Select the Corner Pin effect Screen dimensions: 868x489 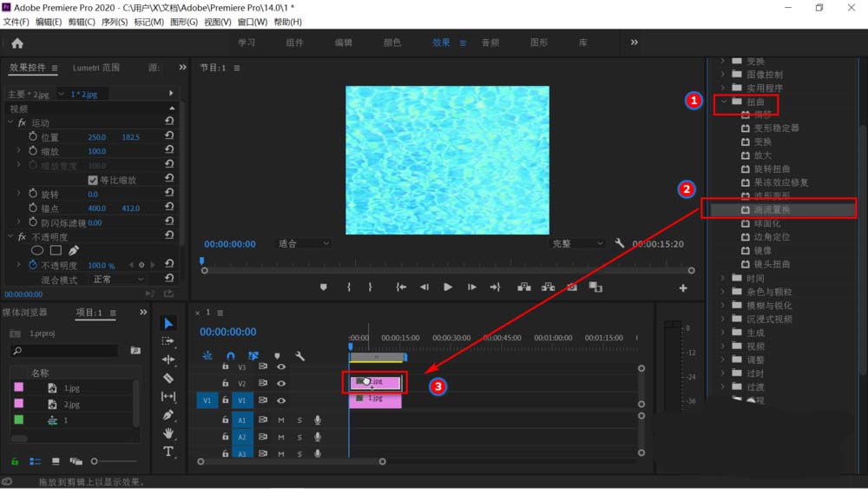772,237
